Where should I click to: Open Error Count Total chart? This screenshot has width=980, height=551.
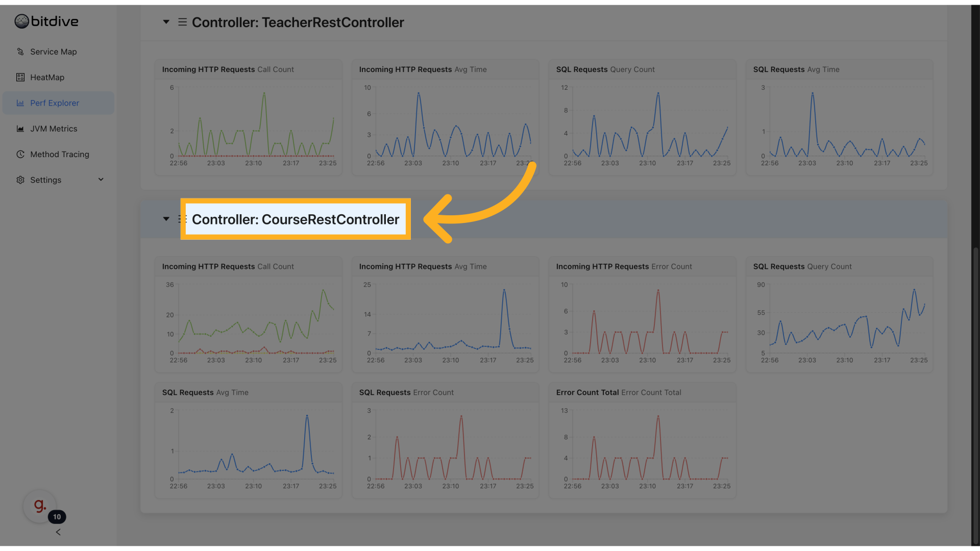click(x=643, y=440)
